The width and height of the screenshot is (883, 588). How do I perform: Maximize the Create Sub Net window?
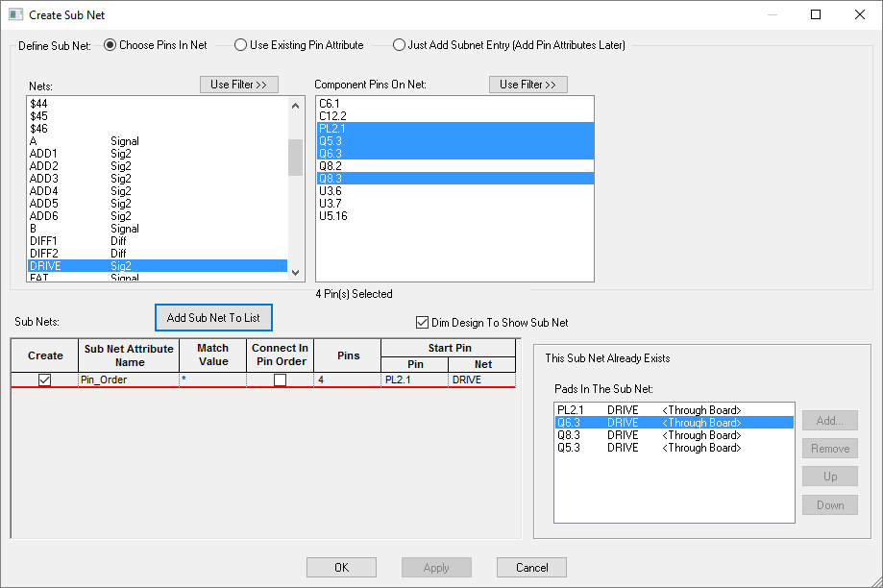(815, 14)
